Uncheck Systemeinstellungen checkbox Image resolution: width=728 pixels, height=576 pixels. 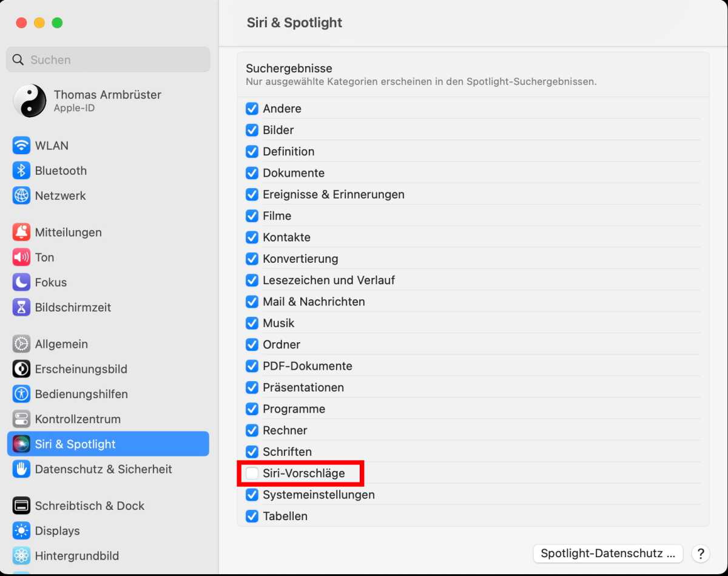pos(252,495)
